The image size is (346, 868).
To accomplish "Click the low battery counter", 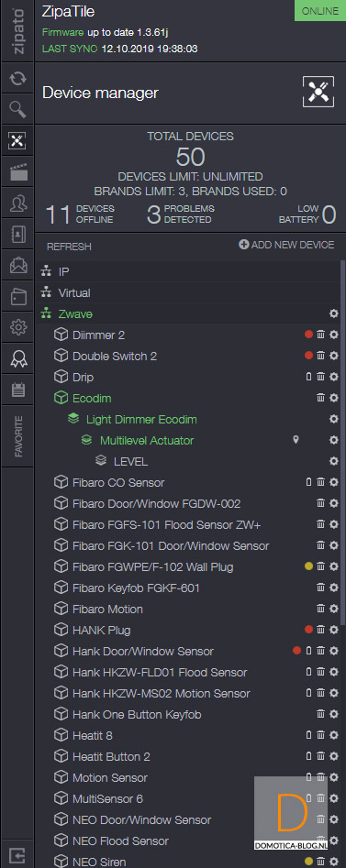I will [x=307, y=214].
